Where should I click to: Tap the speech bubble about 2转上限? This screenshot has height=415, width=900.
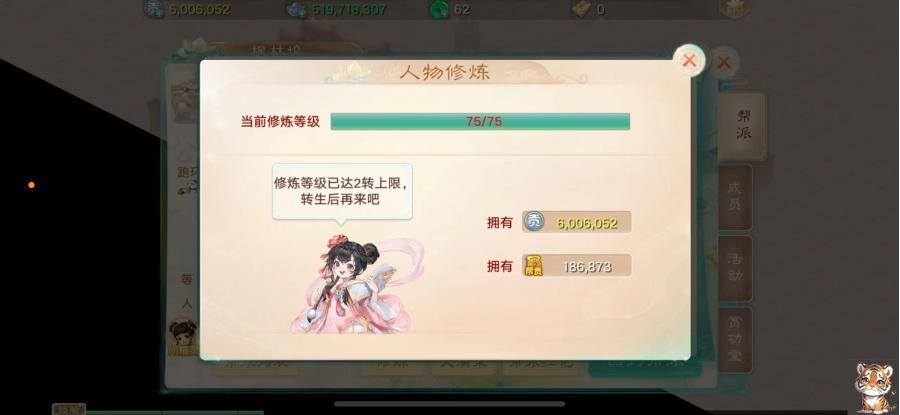point(342,192)
